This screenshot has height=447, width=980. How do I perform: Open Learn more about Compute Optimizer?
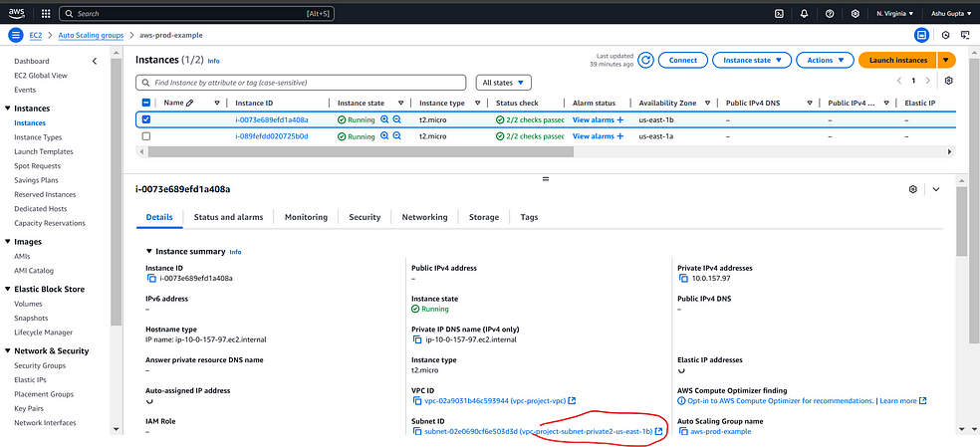pos(902,401)
